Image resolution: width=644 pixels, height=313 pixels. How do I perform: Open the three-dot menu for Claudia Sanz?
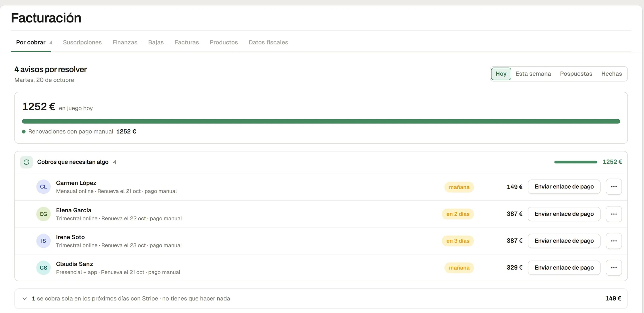pos(614,268)
